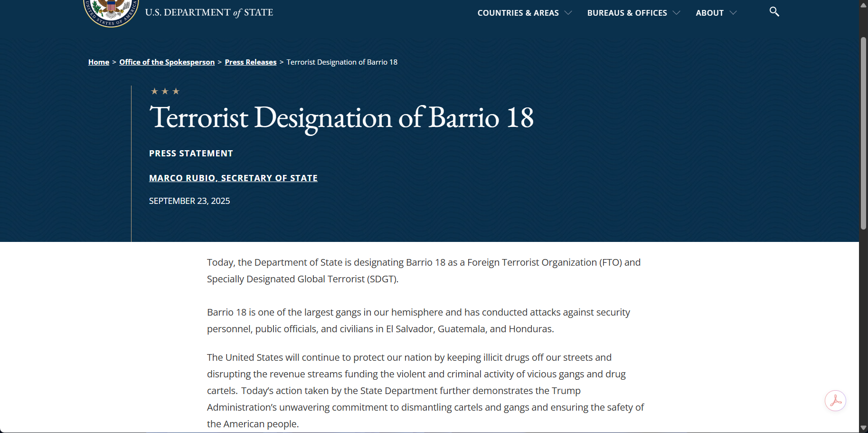Click paragraph starting 'Barrio 18 is one'
This screenshot has height=433, width=868.
click(x=418, y=320)
